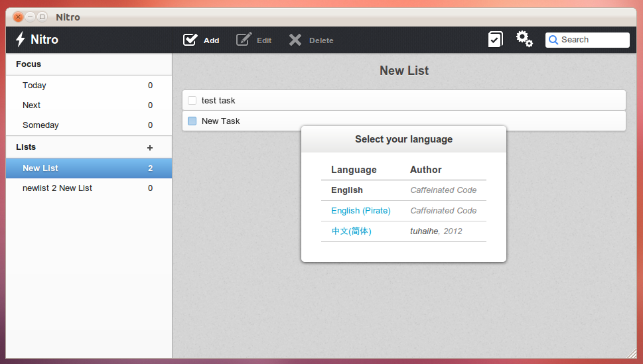Open settings via the gears icon

[524, 39]
